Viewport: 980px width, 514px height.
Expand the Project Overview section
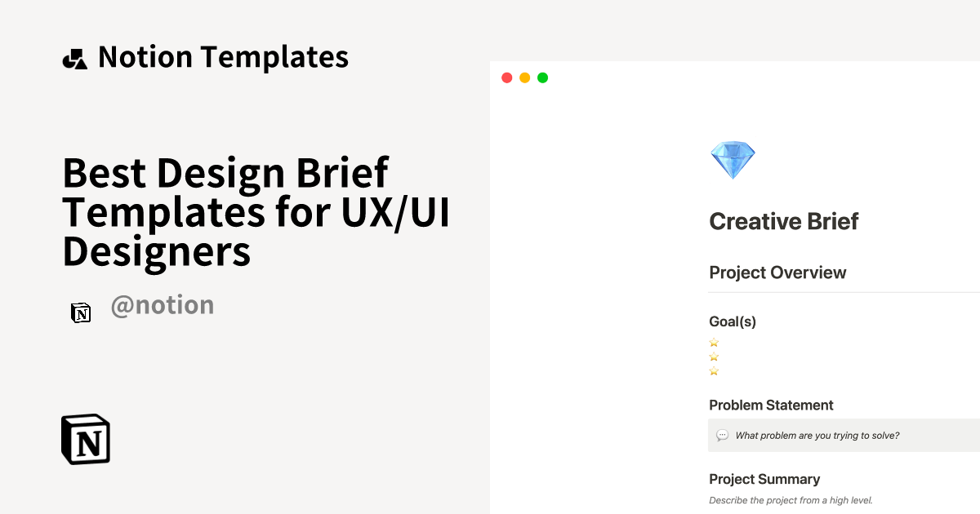tap(777, 273)
